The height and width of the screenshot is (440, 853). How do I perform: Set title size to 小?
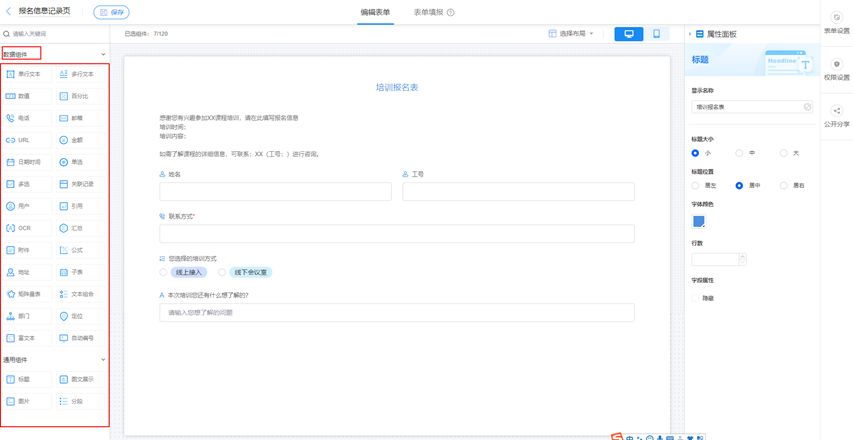click(x=695, y=153)
